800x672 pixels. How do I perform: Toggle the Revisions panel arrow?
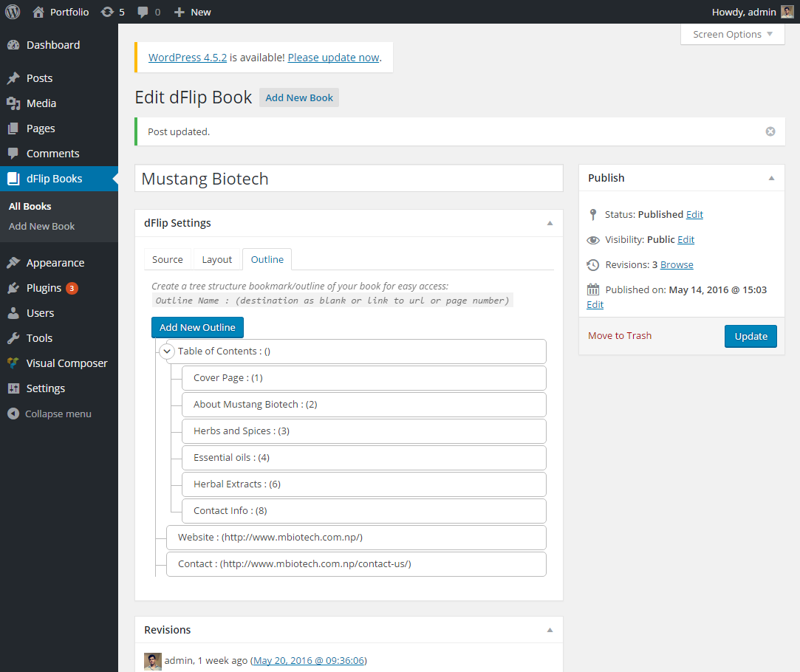tap(549, 630)
